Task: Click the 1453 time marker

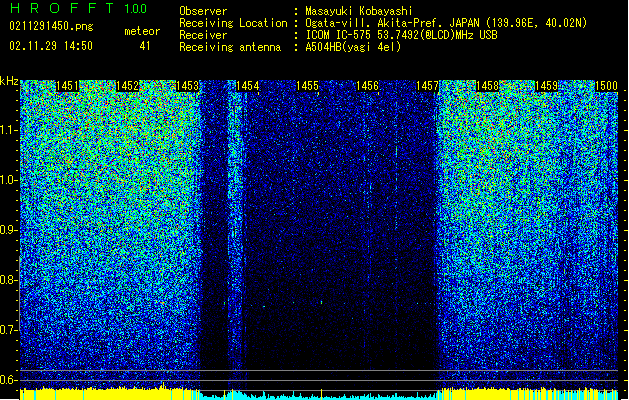Action: coord(187,86)
